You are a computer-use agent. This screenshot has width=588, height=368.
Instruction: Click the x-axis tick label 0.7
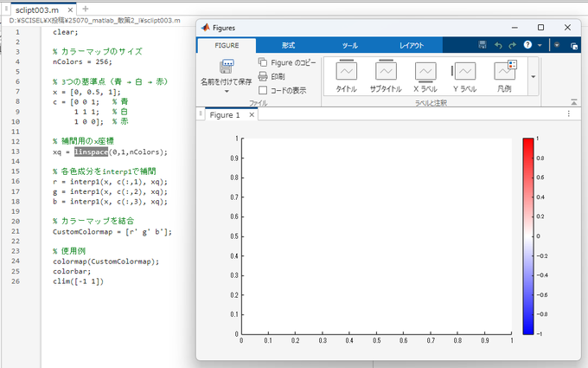[431, 340]
